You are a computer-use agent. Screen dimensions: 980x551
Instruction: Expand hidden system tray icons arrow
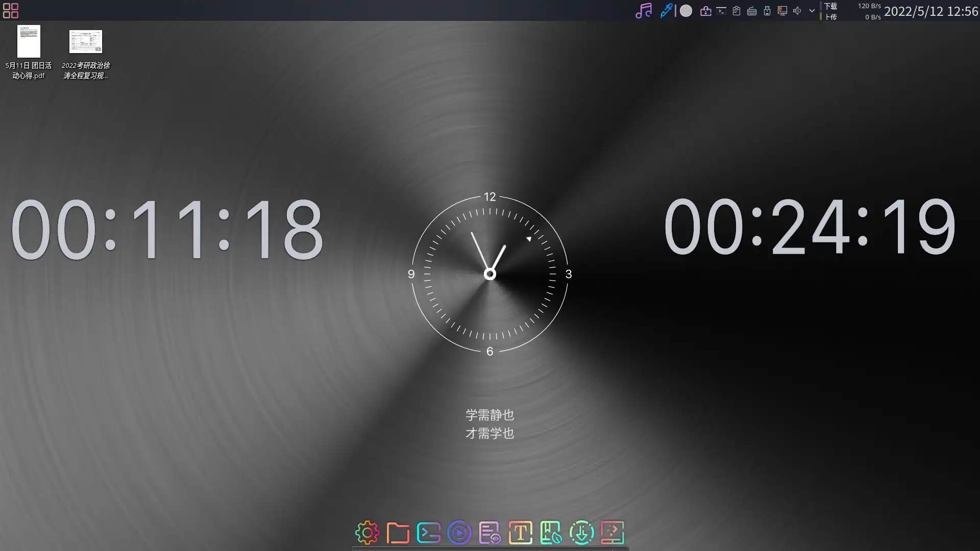pos(812,11)
